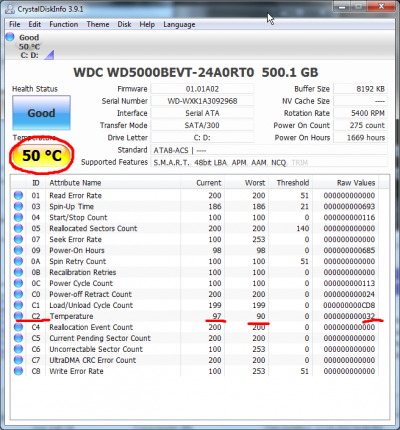Select the Read Error Rate attribute name
The width and height of the screenshot is (400, 430).
[x=75, y=195]
